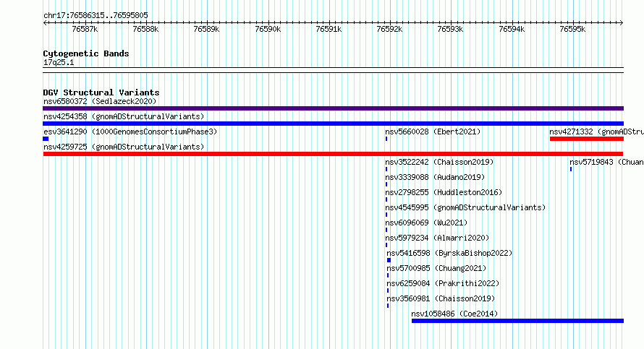Click the 76587k ruler tick label
The image size is (644, 349).
coord(85,29)
